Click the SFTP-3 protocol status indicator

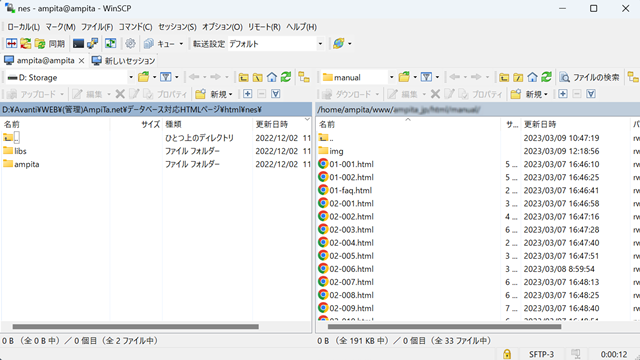pos(541,354)
